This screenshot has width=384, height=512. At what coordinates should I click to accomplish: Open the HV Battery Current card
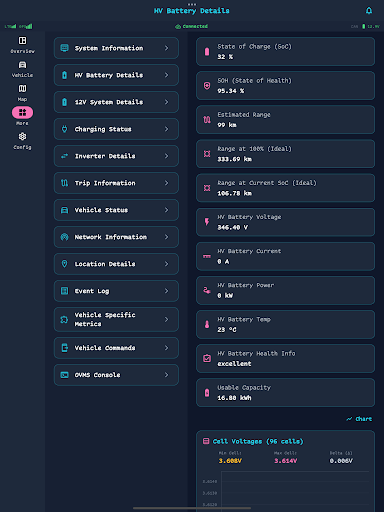tap(285, 256)
